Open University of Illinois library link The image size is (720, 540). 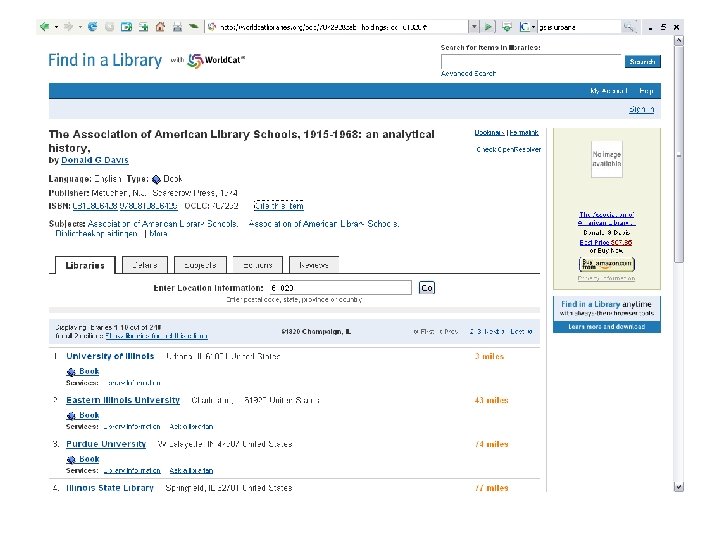(110, 356)
